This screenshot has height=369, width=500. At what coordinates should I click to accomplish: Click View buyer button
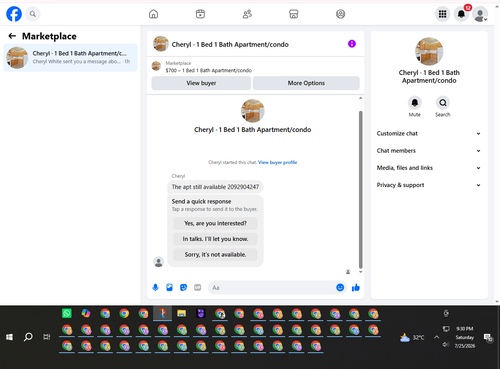[201, 83]
